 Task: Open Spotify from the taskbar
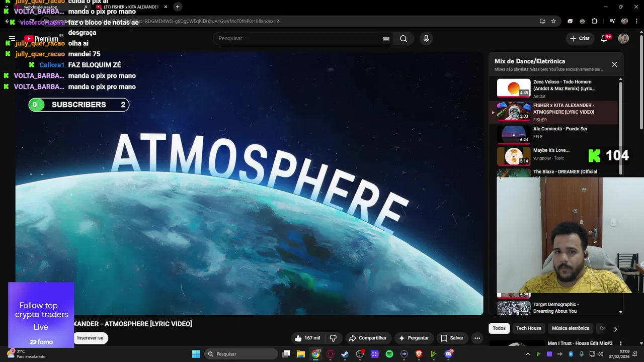[389, 354]
